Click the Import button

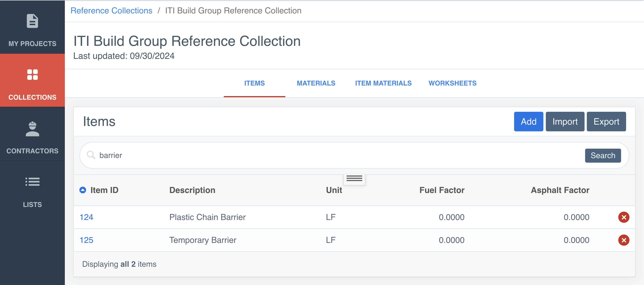pyautogui.click(x=565, y=121)
